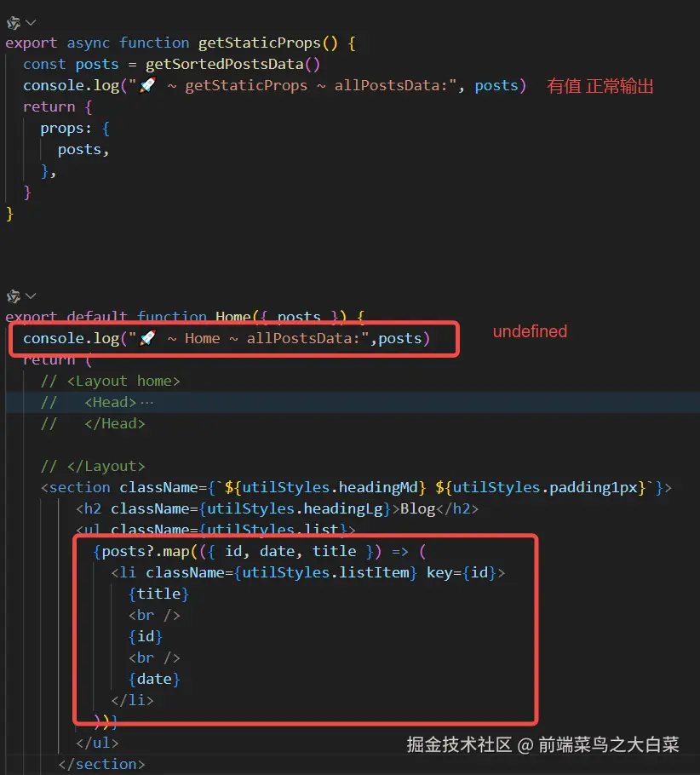Expand the folded Head code ellipsis

(x=146, y=402)
